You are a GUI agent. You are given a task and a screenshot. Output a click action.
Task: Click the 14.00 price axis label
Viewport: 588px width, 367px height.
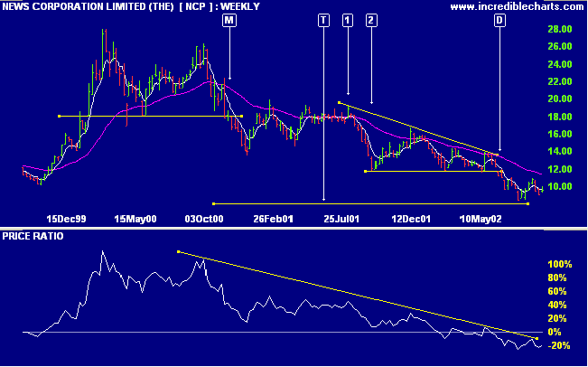pyautogui.click(x=559, y=152)
